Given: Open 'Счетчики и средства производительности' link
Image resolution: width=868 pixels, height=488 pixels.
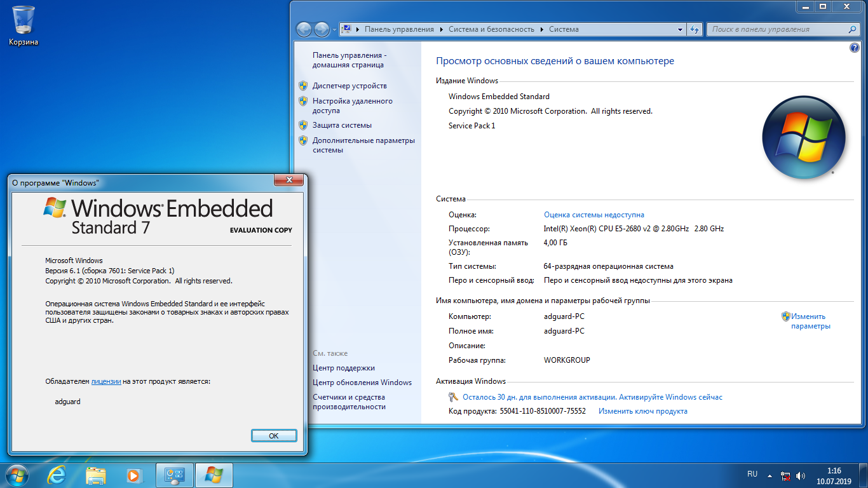Looking at the screenshot, I should coord(349,402).
